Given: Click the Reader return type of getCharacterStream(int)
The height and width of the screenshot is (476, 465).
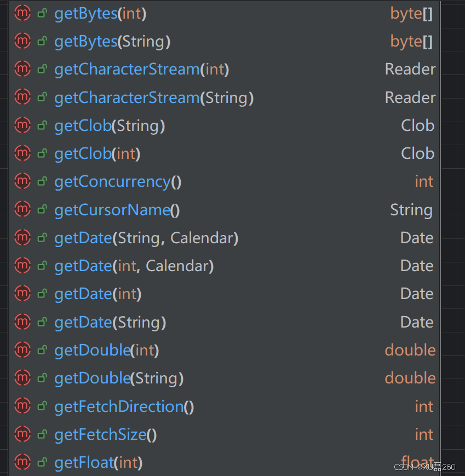Looking at the screenshot, I should coord(410,69).
